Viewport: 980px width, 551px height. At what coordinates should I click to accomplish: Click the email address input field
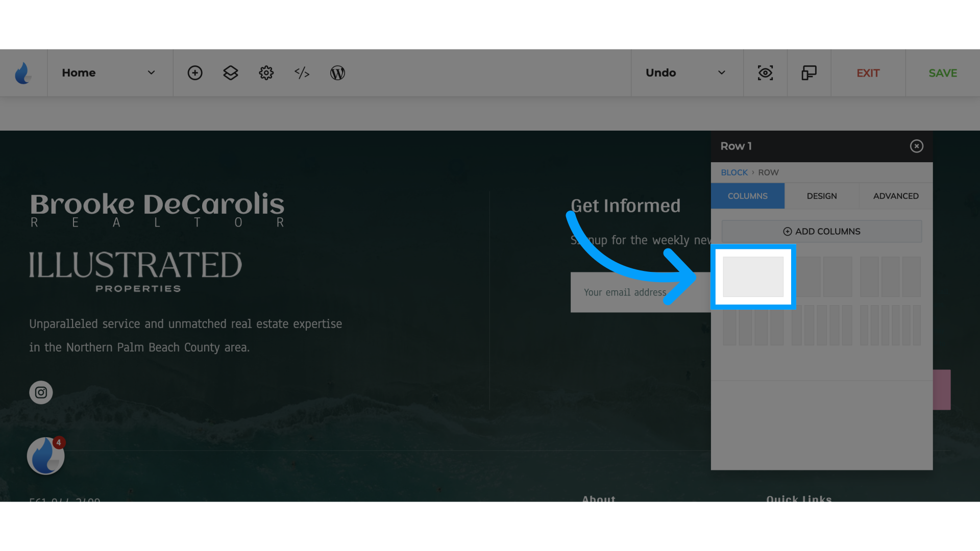click(x=641, y=292)
